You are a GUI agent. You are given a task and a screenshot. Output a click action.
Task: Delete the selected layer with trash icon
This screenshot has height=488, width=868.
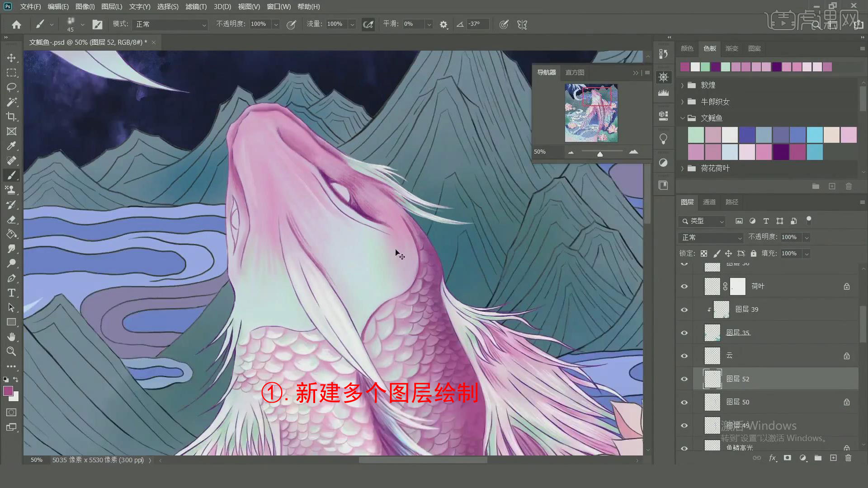[848, 458]
